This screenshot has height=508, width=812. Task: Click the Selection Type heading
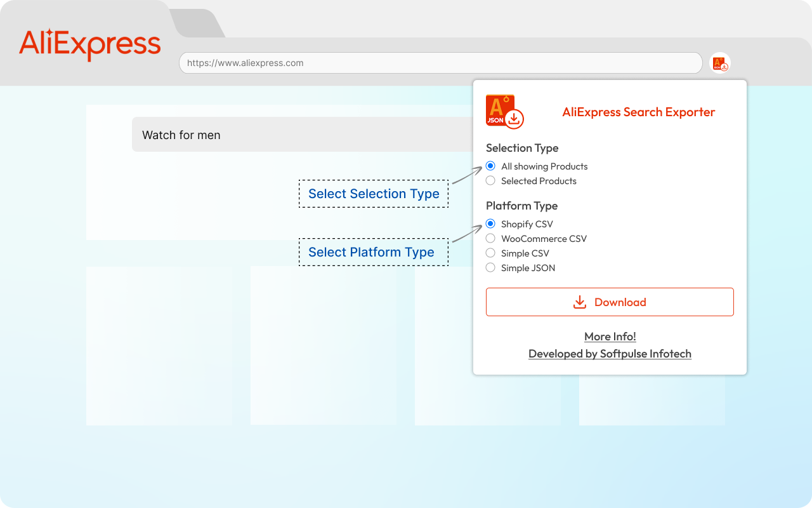522,148
